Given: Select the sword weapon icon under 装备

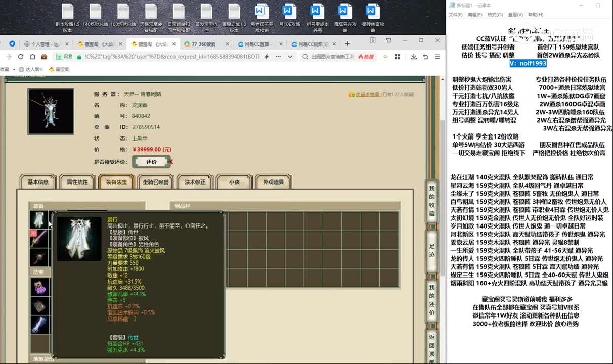Looking at the screenshot, I should click(x=39, y=239).
